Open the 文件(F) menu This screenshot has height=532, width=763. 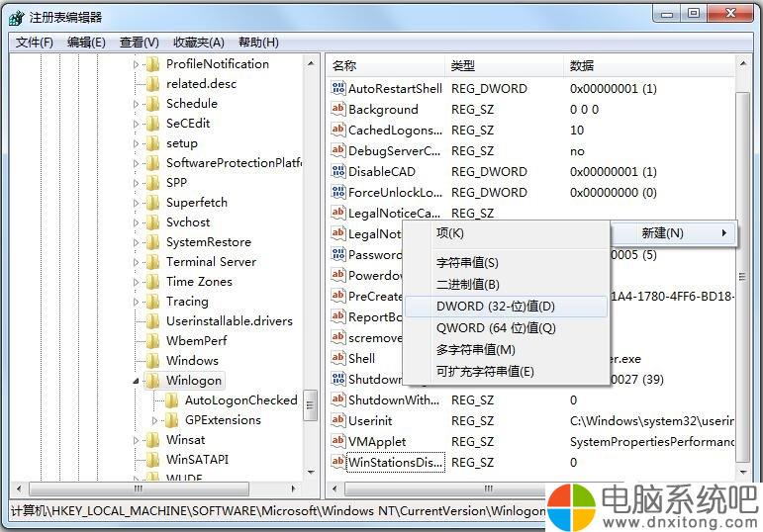pyautogui.click(x=34, y=43)
